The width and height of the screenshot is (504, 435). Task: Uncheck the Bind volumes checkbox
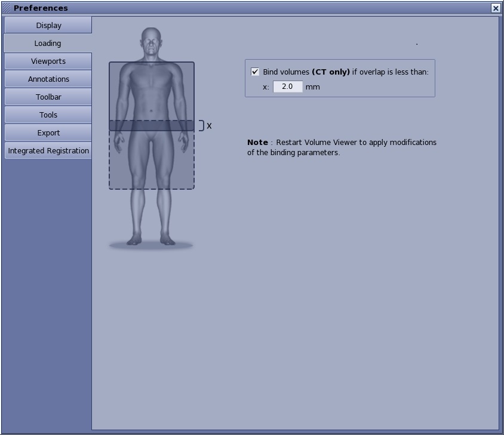tap(255, 72)
